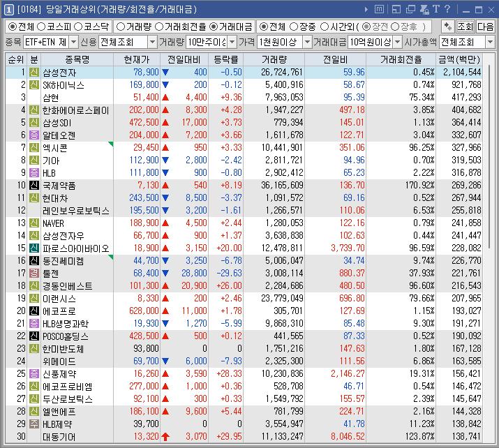The width and height of the screenshot is (499, 448).
Task: Click the upper-limit arrow on 대동기어 row
Action: [165, 437]
